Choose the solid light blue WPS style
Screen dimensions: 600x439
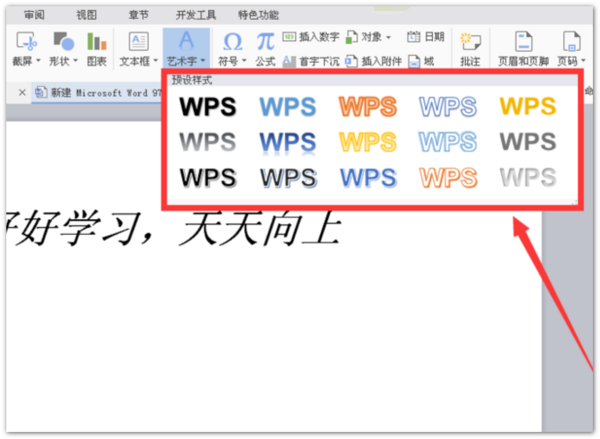coord(288,106)
